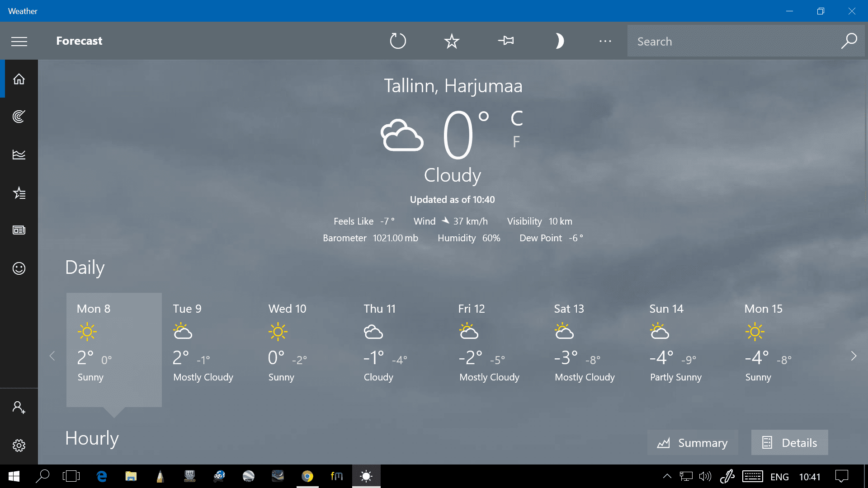The width and height of the screenshot is (868, 488).
Task: Select the Sun 14 daily forecast
Action: coord(687,350)
